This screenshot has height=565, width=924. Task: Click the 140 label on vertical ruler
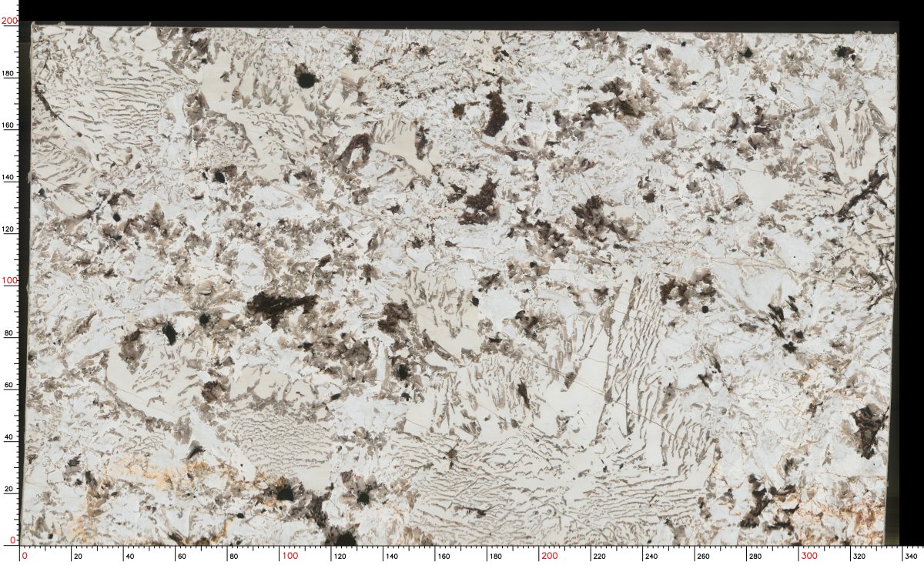pyautogui.click(x=9, y=178)
